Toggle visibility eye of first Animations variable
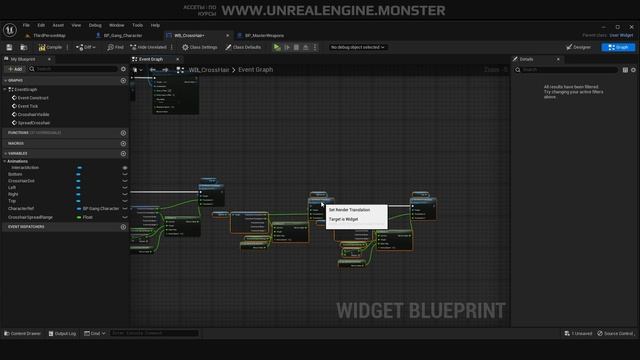 click(125, 168)
